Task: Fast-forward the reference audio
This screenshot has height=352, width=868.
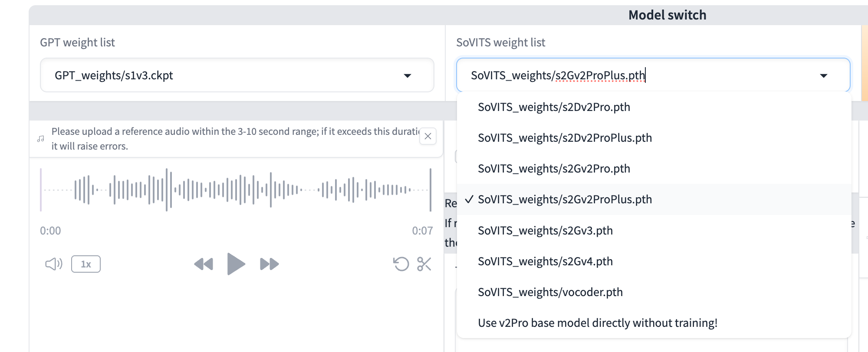Action: click(x=269, y=264)
